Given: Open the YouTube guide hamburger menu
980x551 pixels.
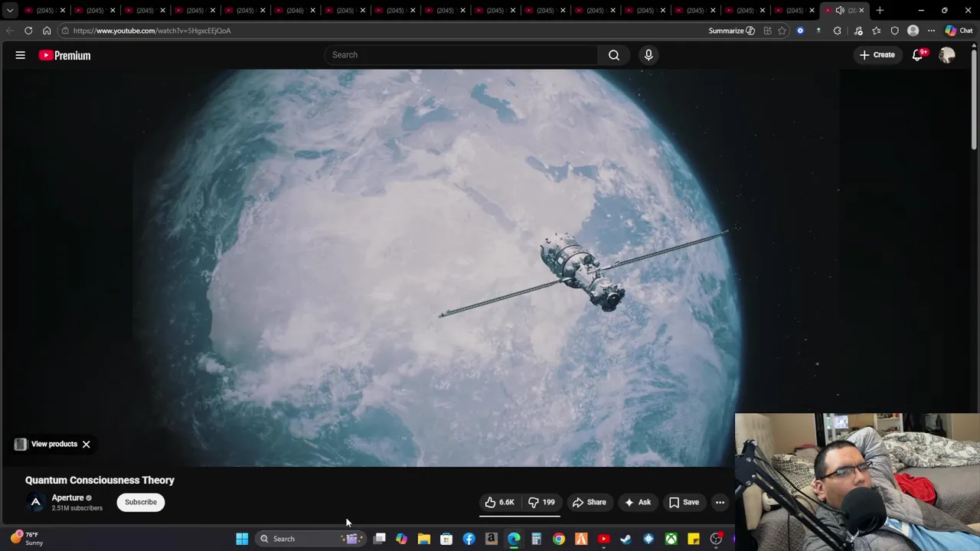Looking at the screenshot, I should tap(21, 55).
